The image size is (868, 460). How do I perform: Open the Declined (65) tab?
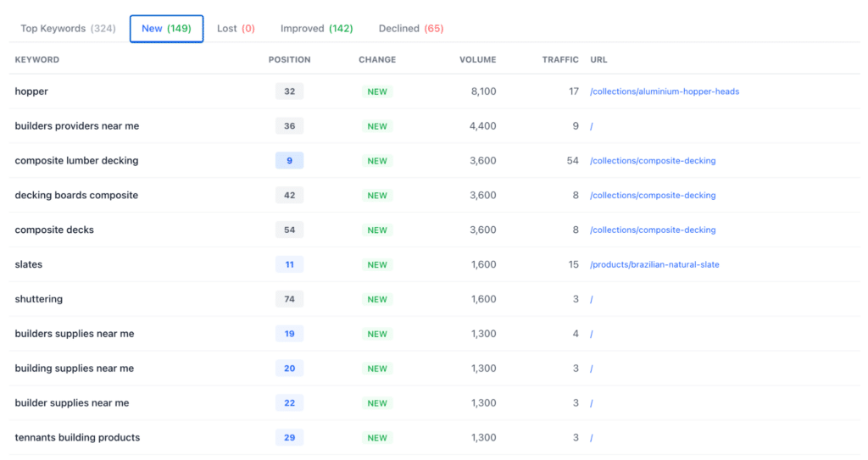[x=411, y=29]
